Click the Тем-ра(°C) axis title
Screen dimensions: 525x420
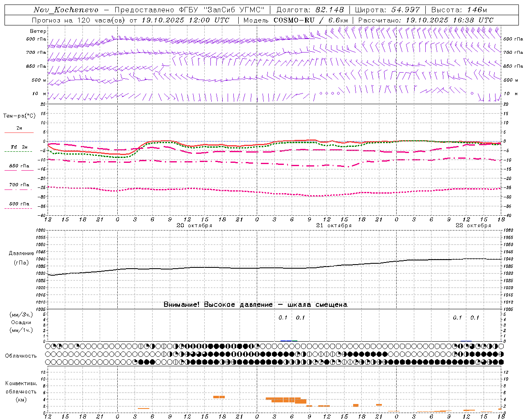pos(19,116)
